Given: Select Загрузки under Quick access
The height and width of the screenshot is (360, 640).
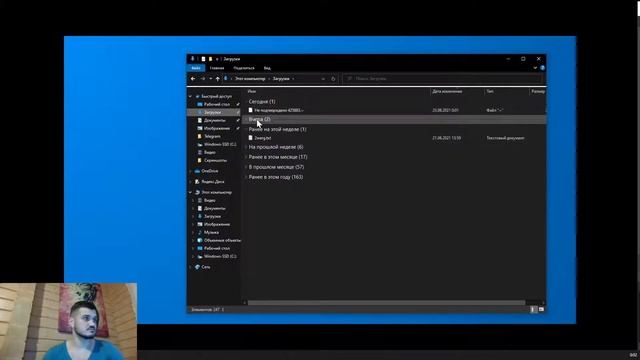Looking at the screenshot, I should pos(212,112).
